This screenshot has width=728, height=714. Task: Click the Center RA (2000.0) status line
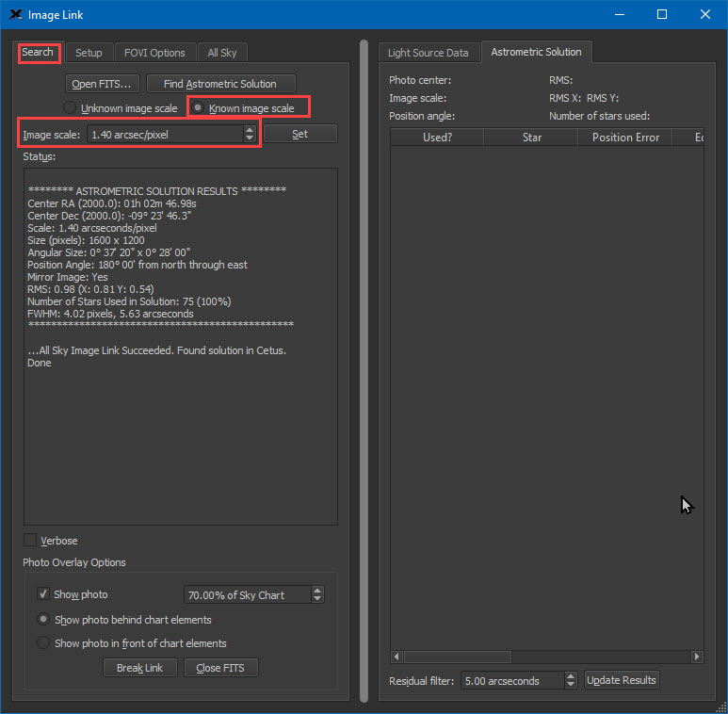(112, 203)
